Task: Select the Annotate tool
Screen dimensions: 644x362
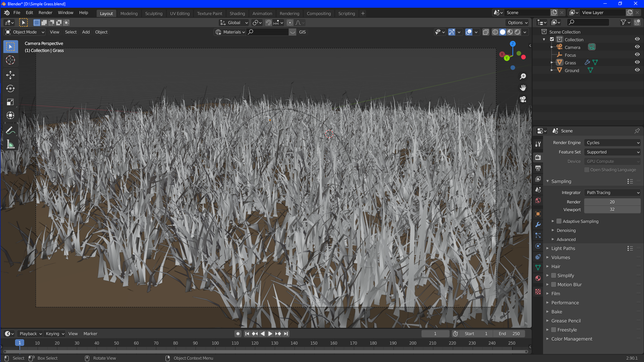Action: click(10, 130)
